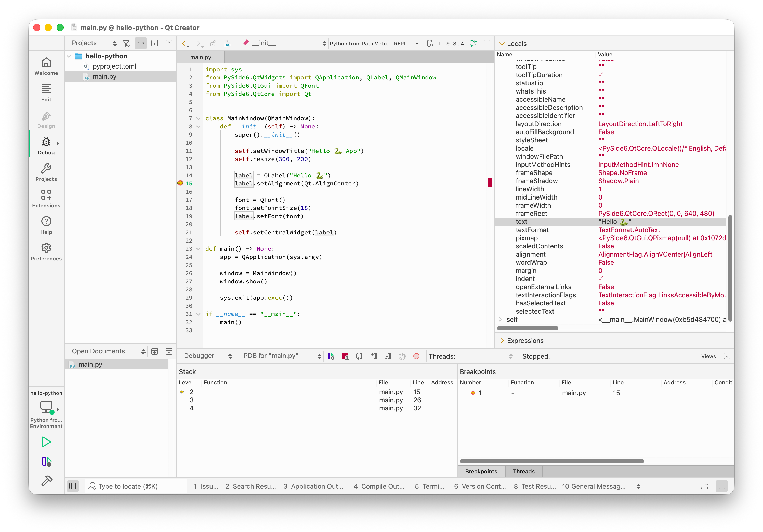The image size is (763, 532).
Task: Split the editor view
Action: 487,44
